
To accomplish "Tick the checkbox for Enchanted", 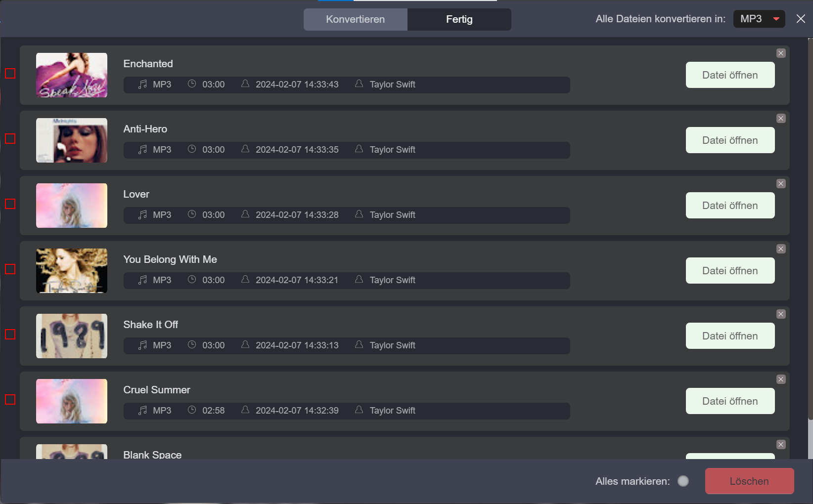I will pyautogui.click(x=10, y=73).
